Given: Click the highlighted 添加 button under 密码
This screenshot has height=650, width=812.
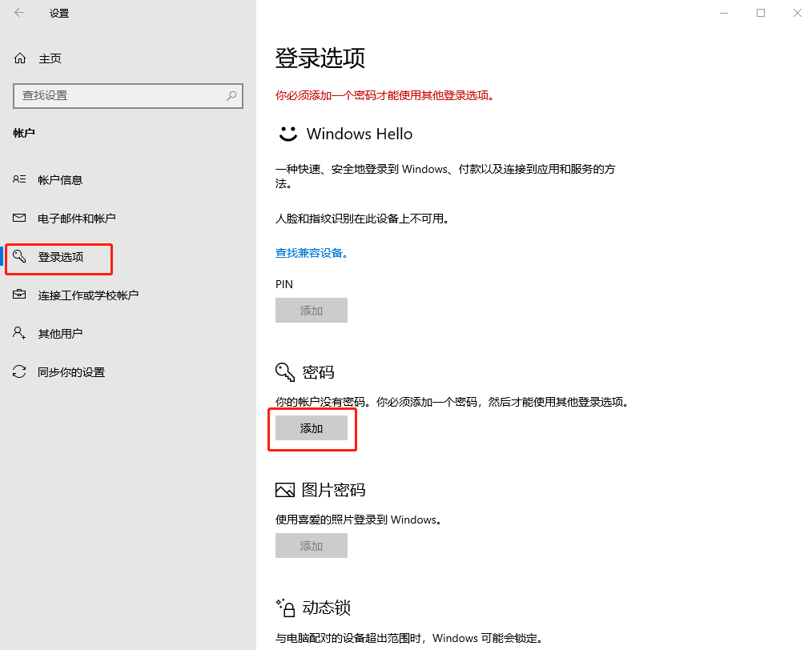Looking at the screenshot, I should pyautogui.click(x=312, y=427).
